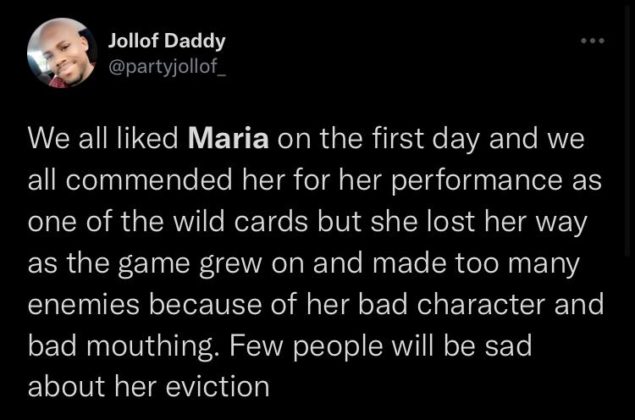Viewport: 635px width, 420px height.
Task: Visit the @partyjollof_ handle
Action: 166,66
